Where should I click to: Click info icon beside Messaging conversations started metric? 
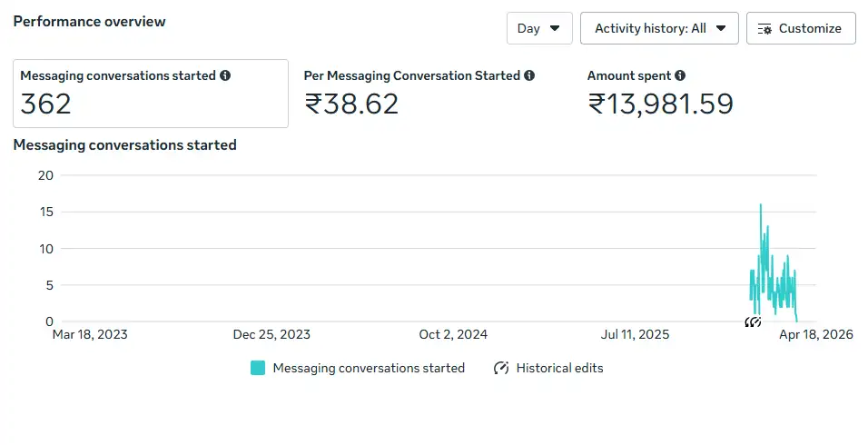point(225,76)
